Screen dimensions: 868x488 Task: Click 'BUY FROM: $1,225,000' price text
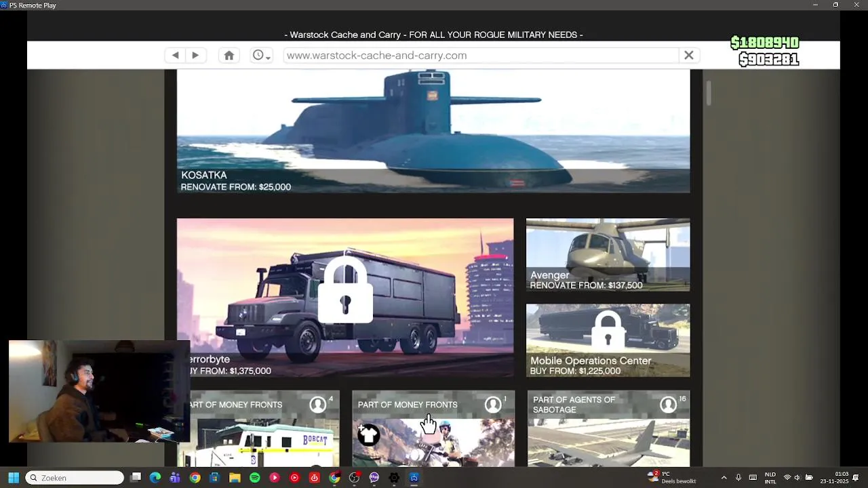[575, 371]
